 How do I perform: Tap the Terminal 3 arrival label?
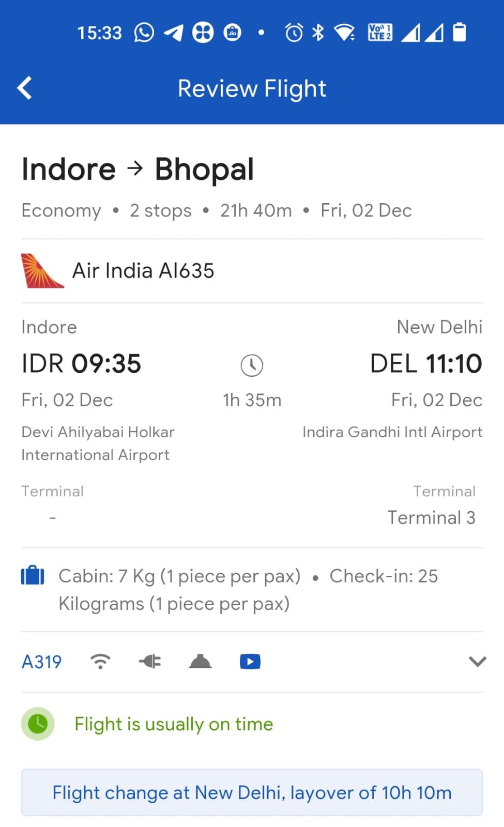coord(431,517)
